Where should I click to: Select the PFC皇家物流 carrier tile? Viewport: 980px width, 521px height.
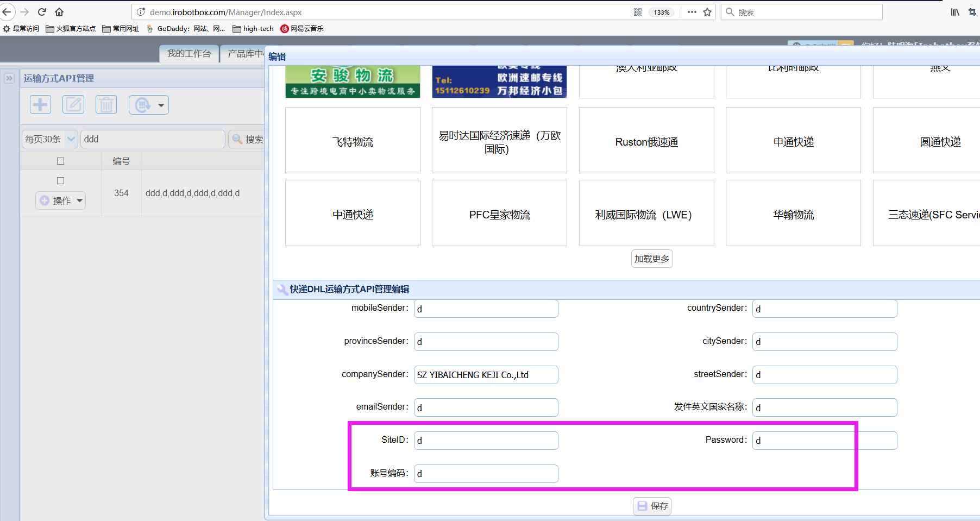[499, 213]
